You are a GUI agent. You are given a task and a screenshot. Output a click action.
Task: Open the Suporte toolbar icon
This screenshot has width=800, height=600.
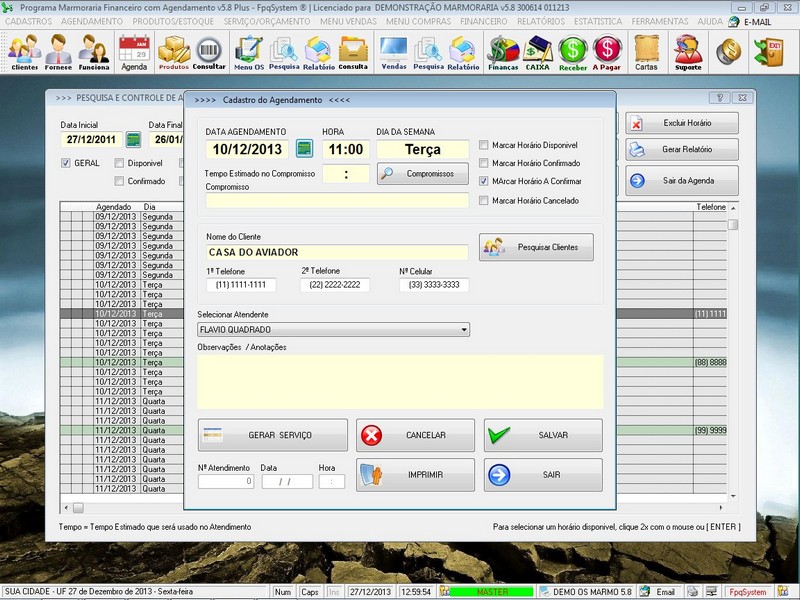tap(688, 52)
